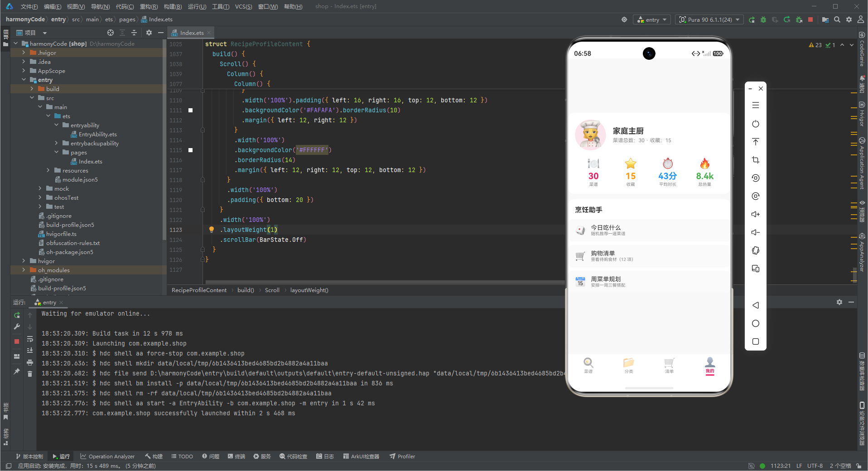Collapse the entry module folder

pyautogui.click(x=24, y=80)
